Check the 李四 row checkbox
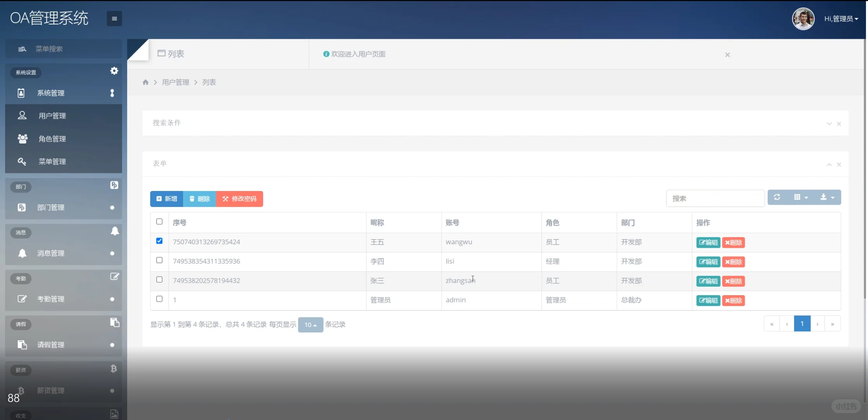Image resolution: width=868 pixels, height=420 pixels. point(159,260)
